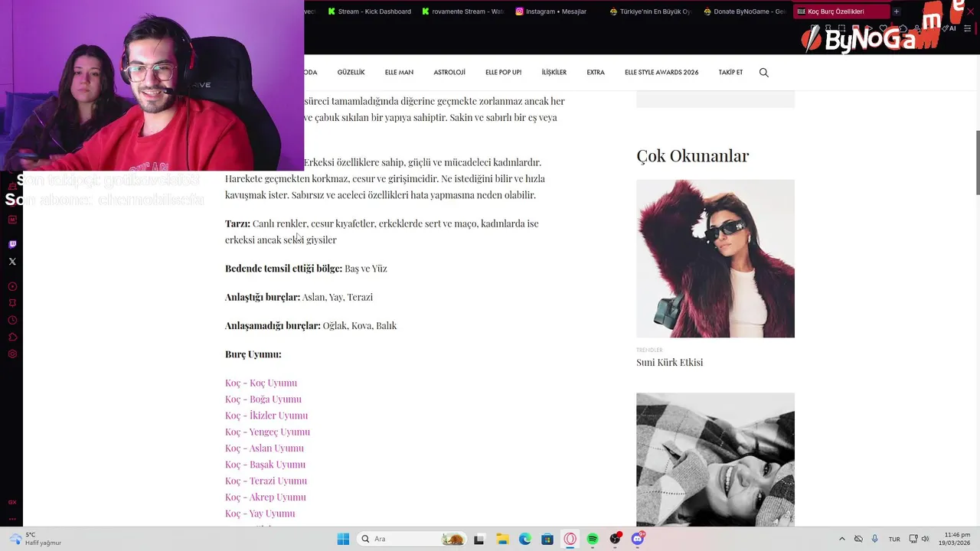Click the Çok Okunanlar heading

tap(692, 155)
